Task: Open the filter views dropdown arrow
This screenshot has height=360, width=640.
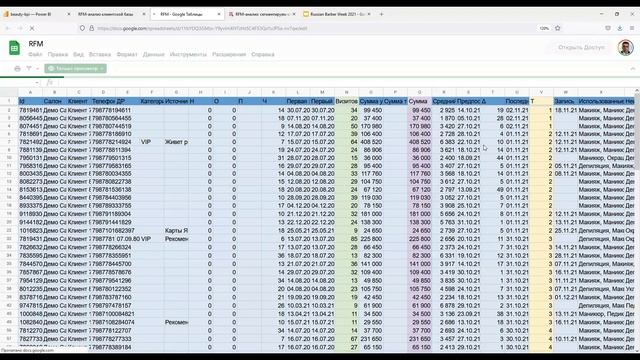Action: coord(37,69)
